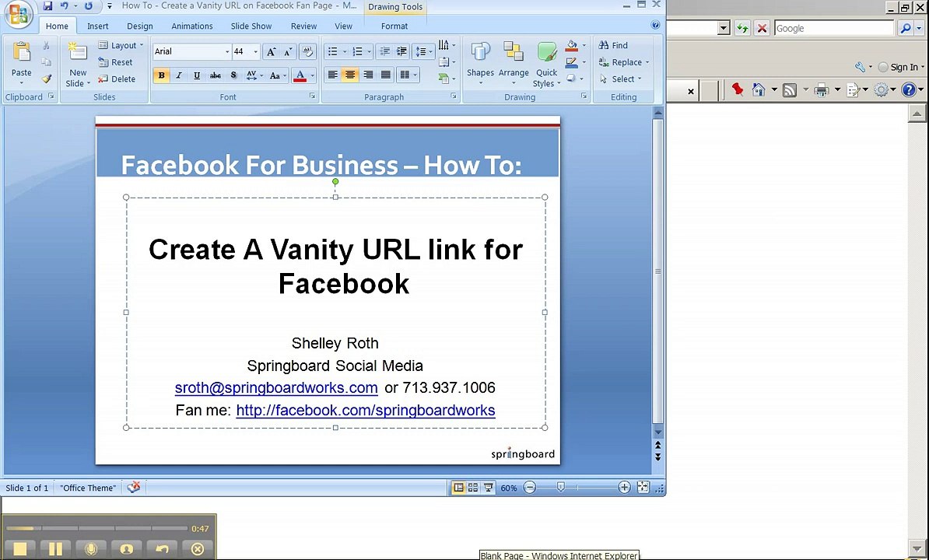Open the Replace dropdown
The image size is (929, 560).
pyautogui.click(x=623, y=62)
